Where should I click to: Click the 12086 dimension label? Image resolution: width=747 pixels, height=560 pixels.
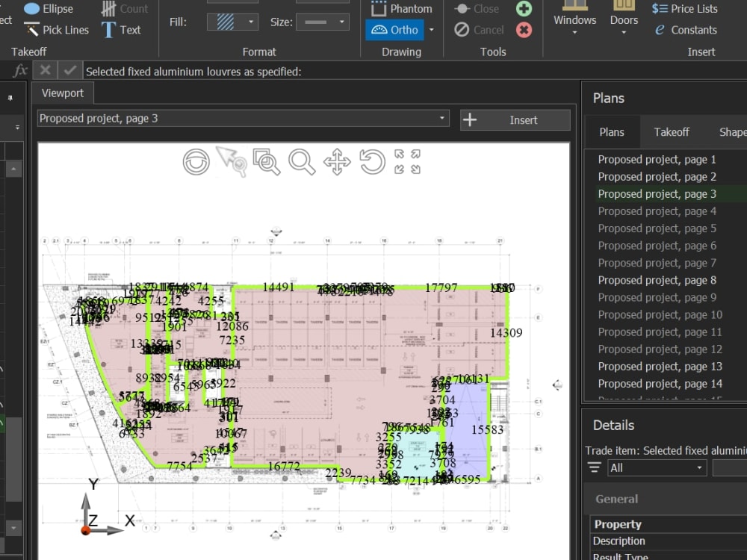coord(232,326)
